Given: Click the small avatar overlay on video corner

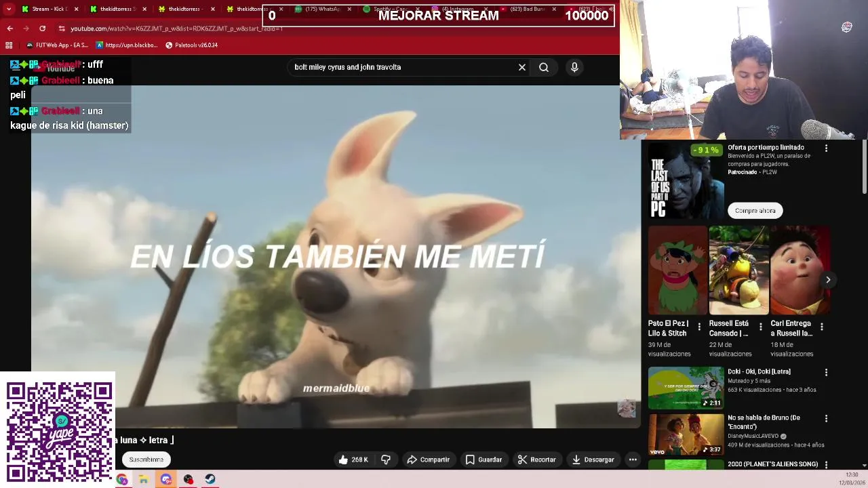Looking at the screenshot, I should [627, 408].
